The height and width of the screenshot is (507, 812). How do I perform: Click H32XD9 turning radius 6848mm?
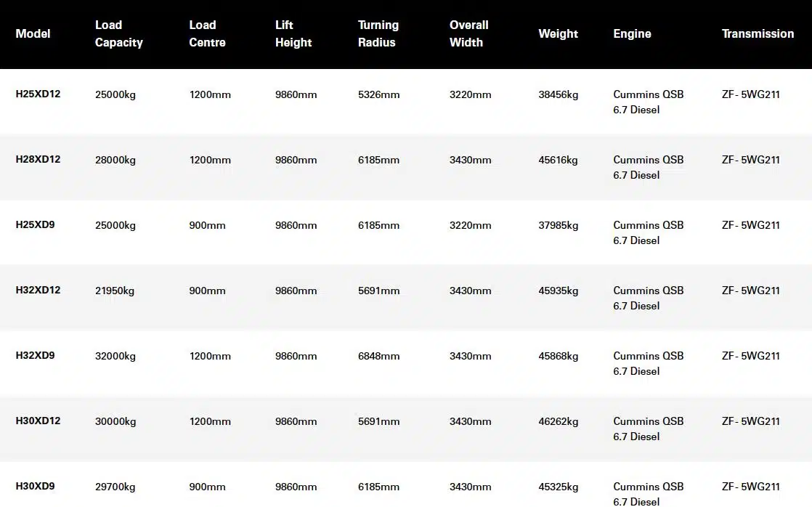pyautogui.click(x=378, y=357)
